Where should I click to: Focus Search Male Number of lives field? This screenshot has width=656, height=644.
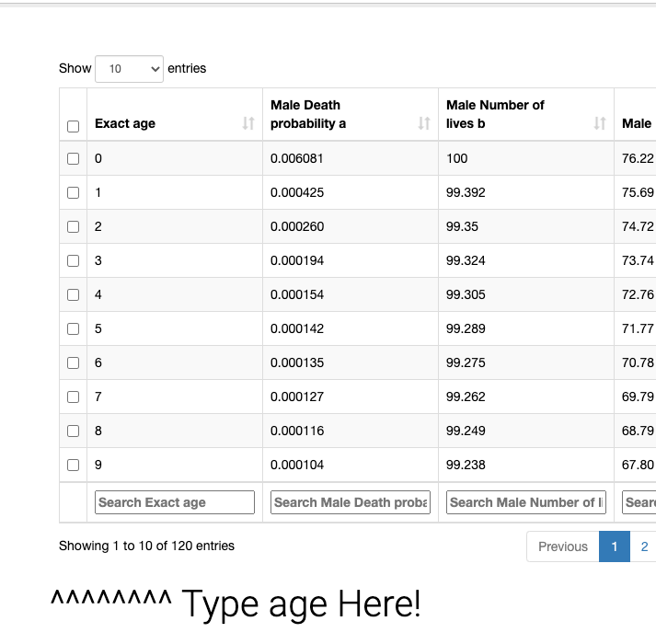pyautogui.click(x=526, y=502)
